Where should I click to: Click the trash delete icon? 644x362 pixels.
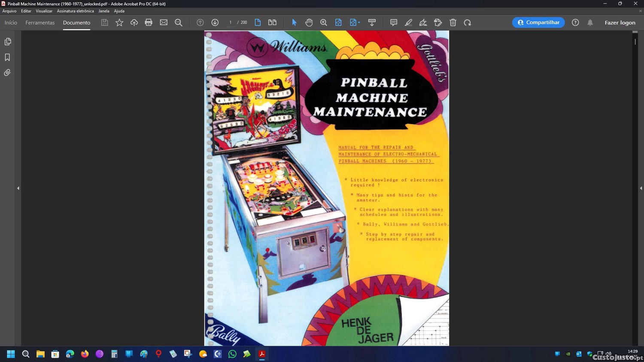coord(453,23)
